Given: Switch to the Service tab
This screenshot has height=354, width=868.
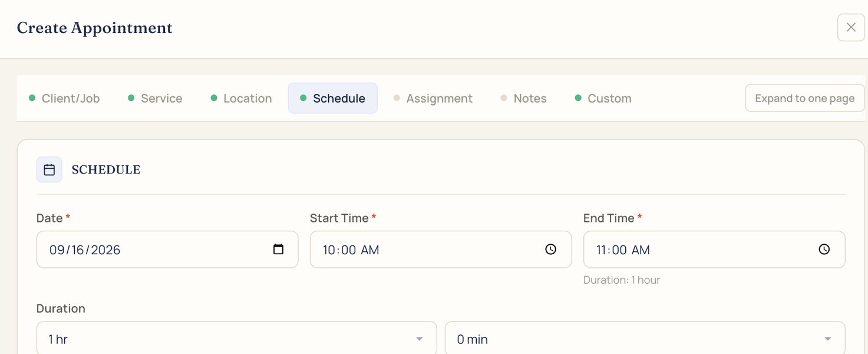Looking at the screenshot, I should point(155,98).
